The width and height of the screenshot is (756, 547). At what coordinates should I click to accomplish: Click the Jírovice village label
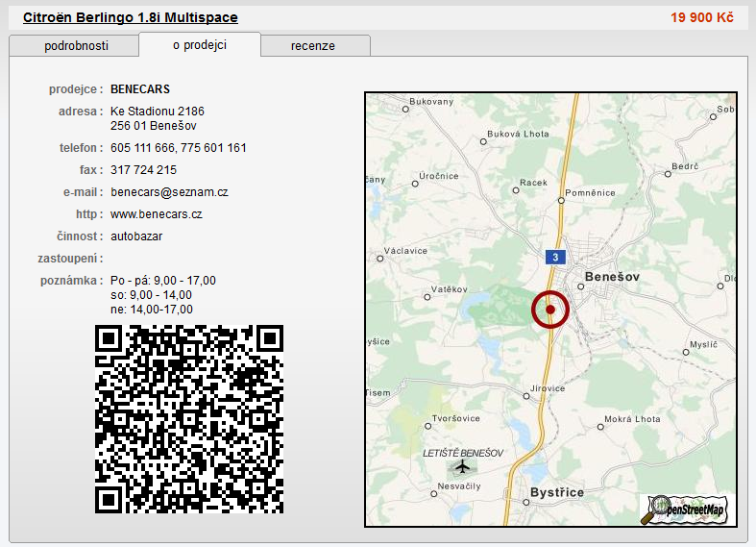pos(548,388)
